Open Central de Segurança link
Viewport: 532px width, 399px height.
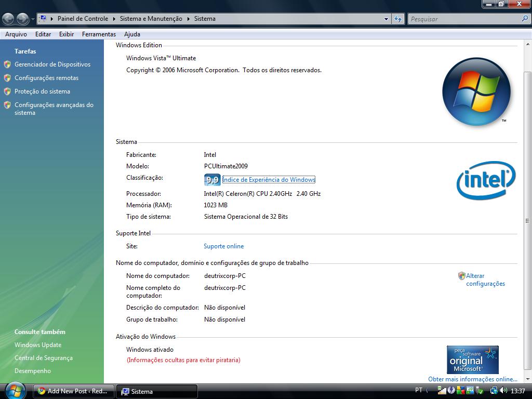point(44,358)
